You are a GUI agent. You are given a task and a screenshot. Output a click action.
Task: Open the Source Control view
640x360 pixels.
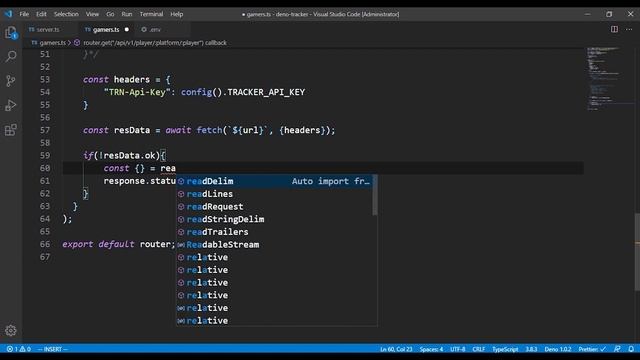(11, 80)
